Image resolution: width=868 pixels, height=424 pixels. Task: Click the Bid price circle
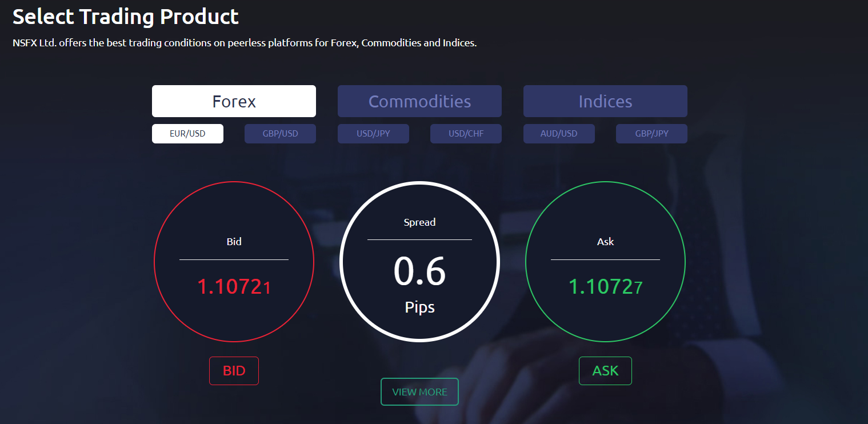234,261
